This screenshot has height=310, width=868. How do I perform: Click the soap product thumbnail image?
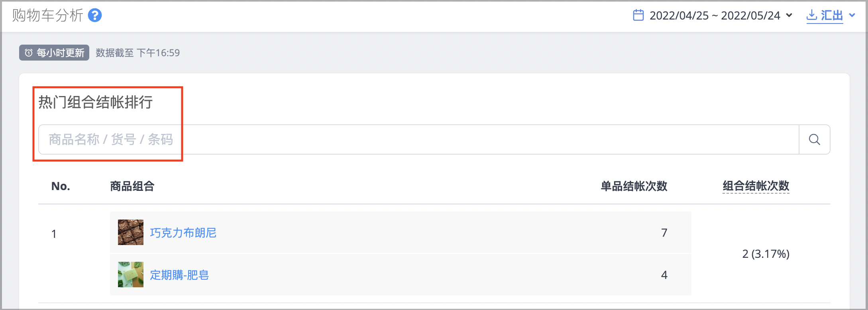pos(131,275)
